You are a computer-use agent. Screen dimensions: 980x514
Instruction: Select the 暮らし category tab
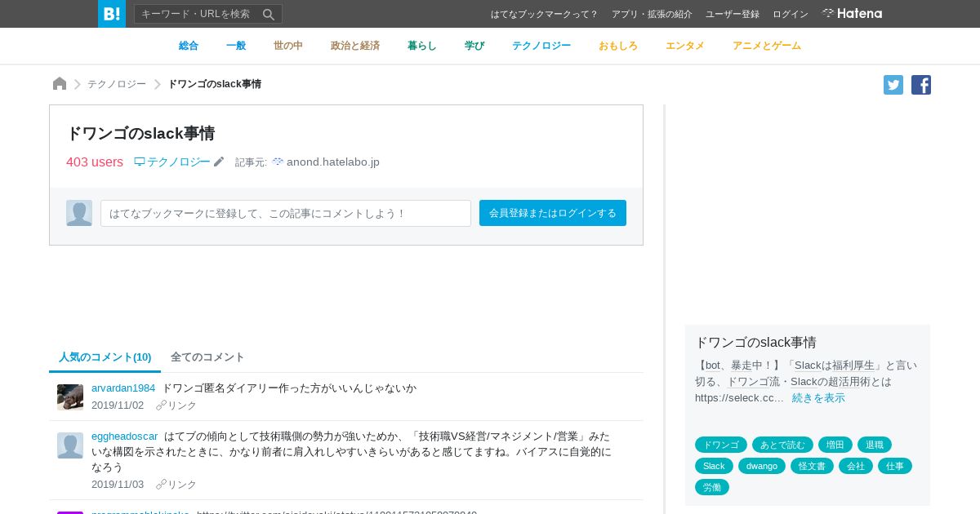click(x=422, y=46)
